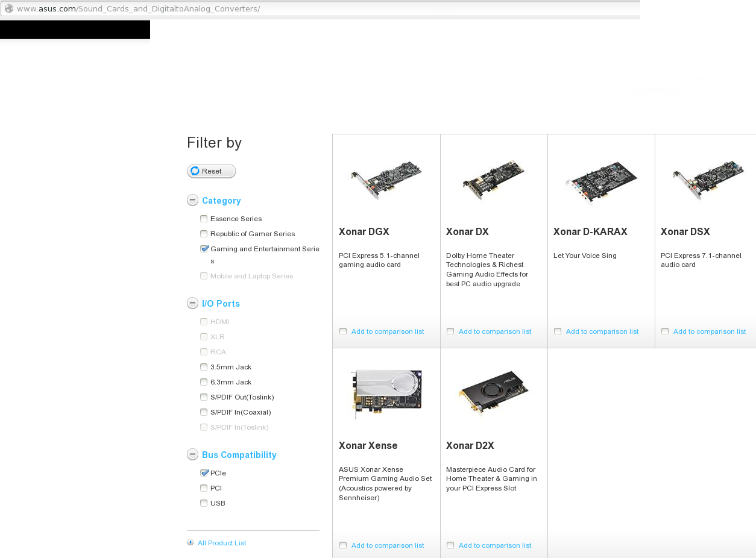Image resolution: width=756 pixels, height=558 pixels.
Task: Uncheck the PCIe bus checkbox
Action: 204,472
